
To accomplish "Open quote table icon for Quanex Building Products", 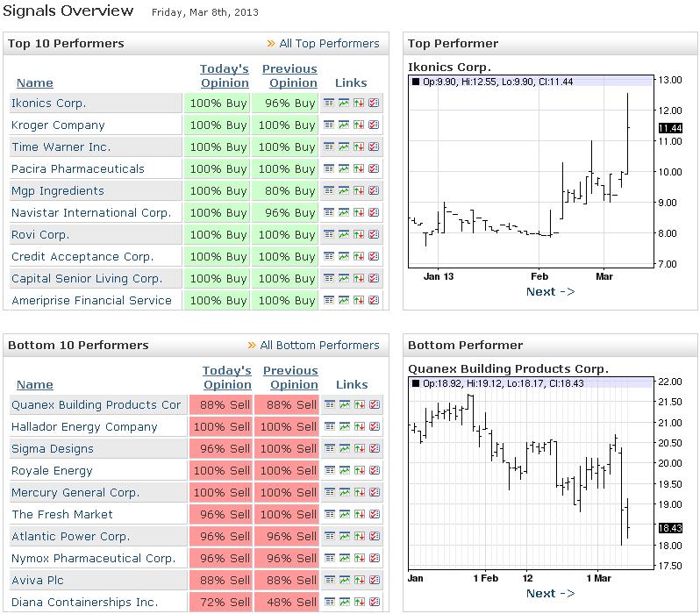I will (330, 404).
